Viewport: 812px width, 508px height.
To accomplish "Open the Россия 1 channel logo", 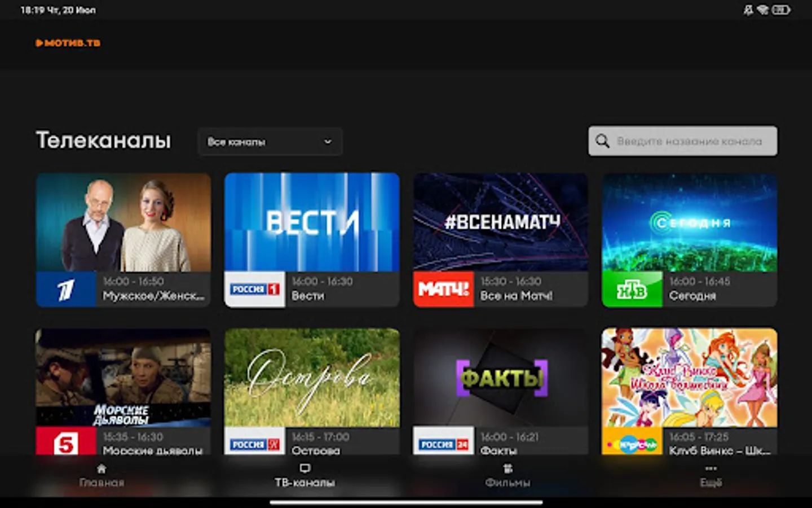I will (255, 290).
